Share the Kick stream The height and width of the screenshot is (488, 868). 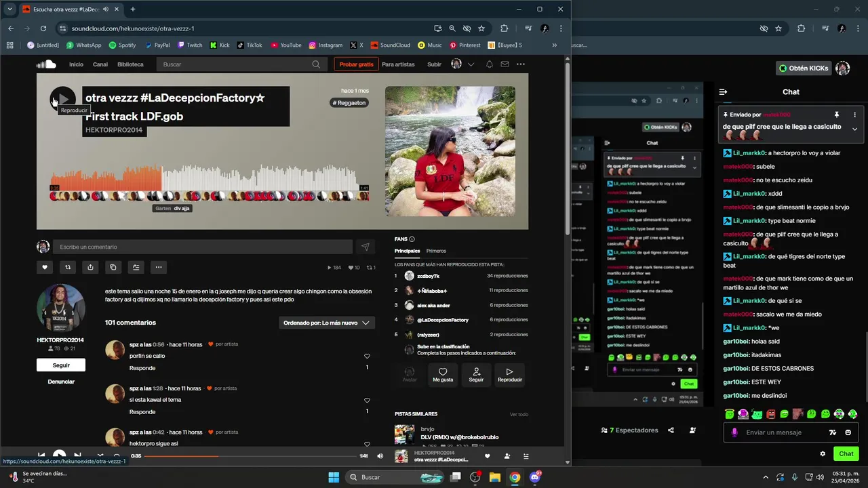(671, 430)
